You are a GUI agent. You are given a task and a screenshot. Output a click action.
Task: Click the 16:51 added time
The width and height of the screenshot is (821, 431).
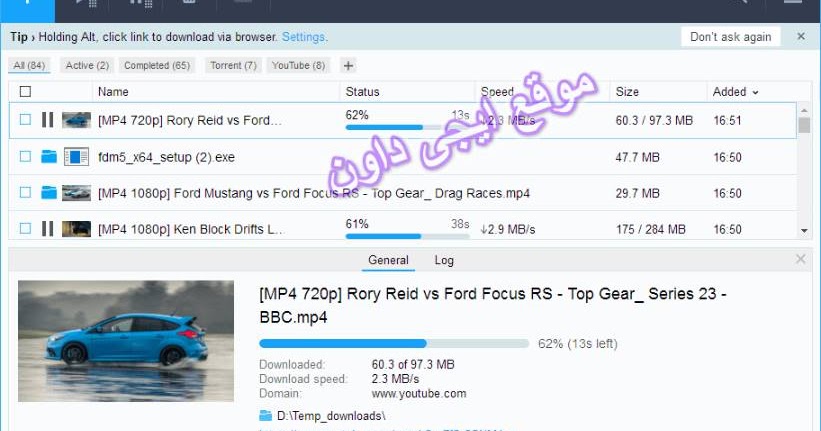(x=727, y=120)
